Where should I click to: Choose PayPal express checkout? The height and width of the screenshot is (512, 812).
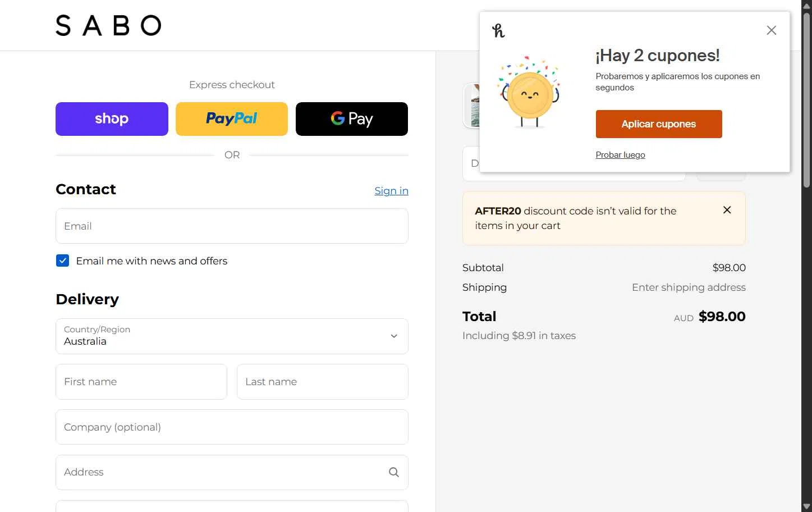(232, 119)
